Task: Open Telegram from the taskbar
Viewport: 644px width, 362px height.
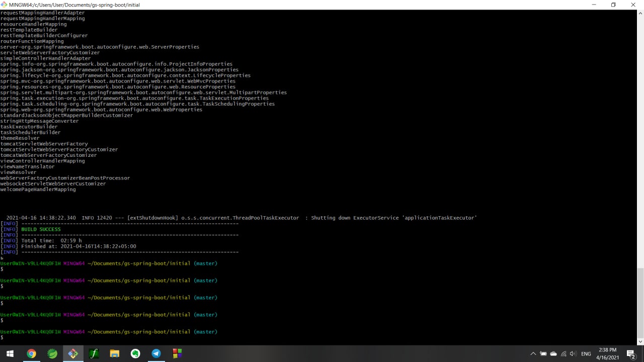Action: [x=156, y=353]
